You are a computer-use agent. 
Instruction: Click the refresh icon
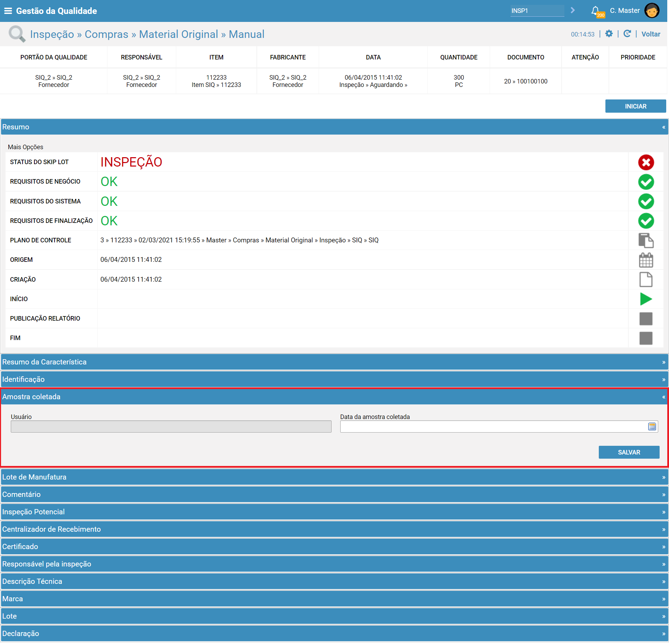pyautogui.click(x=627, y=34)
